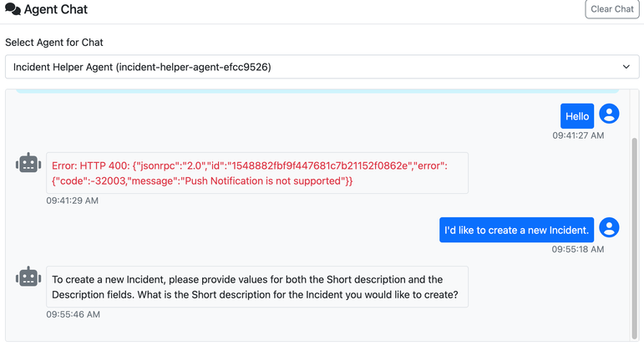This screenshot has height=351, width=644.
Task: Click the Agent Chat panel heading text
Action: coord(56,10)
